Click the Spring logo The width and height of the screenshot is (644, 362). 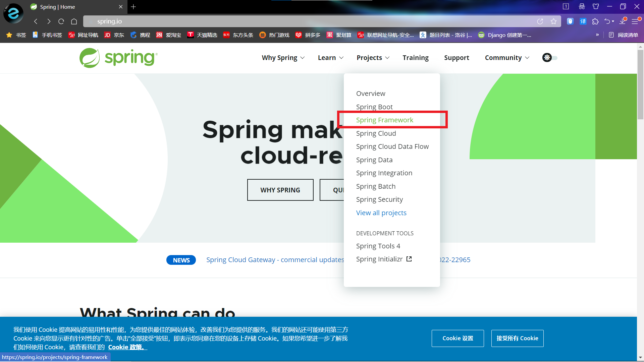point(118,58)
